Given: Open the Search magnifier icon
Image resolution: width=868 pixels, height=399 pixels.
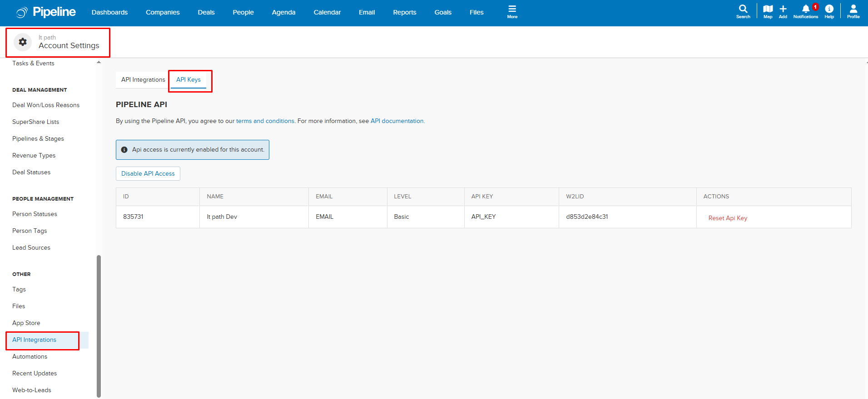Looking at the screenshot, I should click(x=743, y=9).
